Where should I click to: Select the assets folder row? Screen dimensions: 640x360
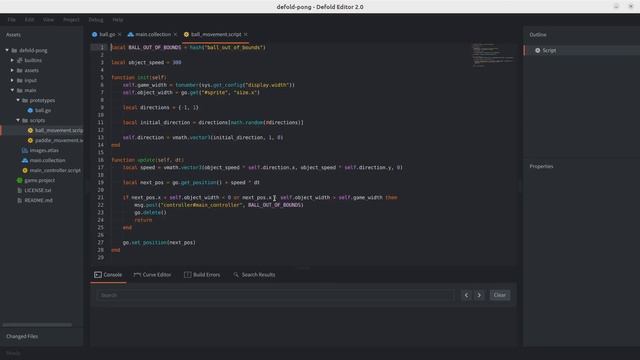click(42, 70)
